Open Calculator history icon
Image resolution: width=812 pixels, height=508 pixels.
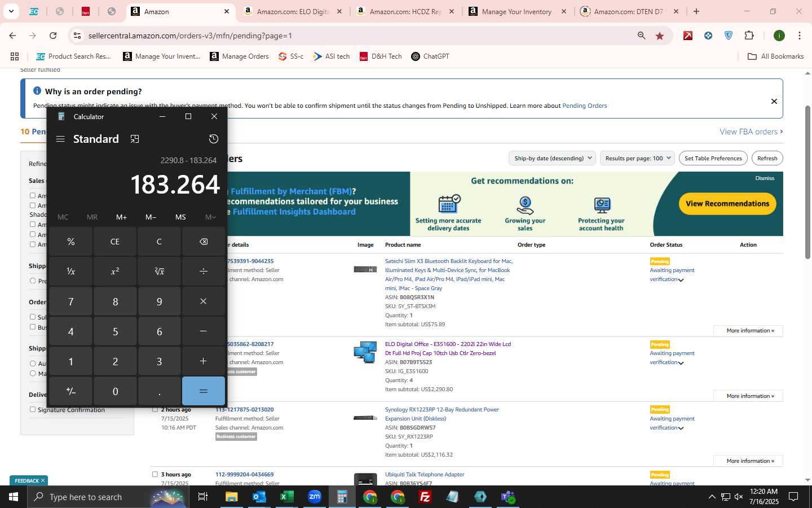[x=214, y=139]
